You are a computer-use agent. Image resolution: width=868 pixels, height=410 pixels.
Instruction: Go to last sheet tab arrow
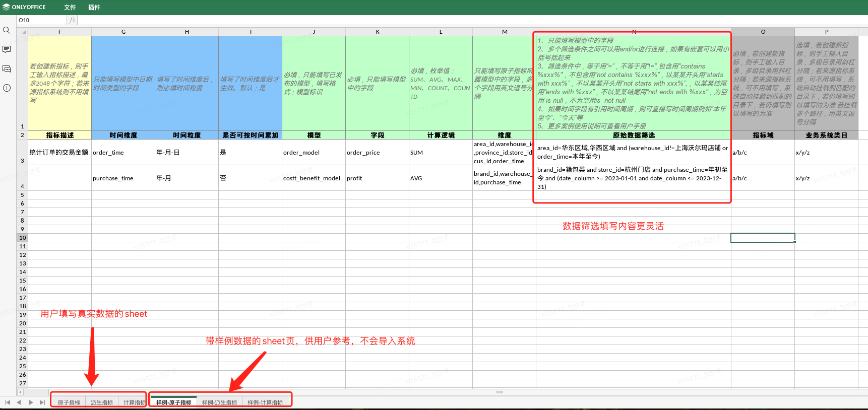click(42, 402)
